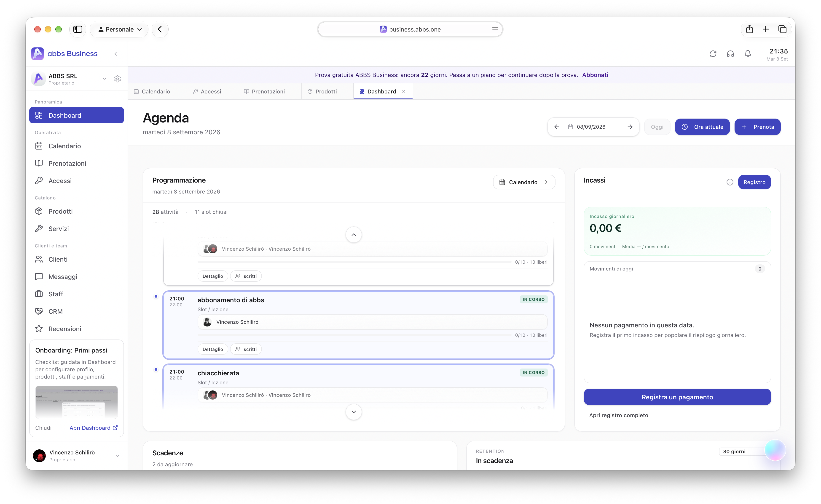The height and width of the screenshot is (504, 821).
Task: Open Servizi in the sidebar
Action: coord(77,229)
